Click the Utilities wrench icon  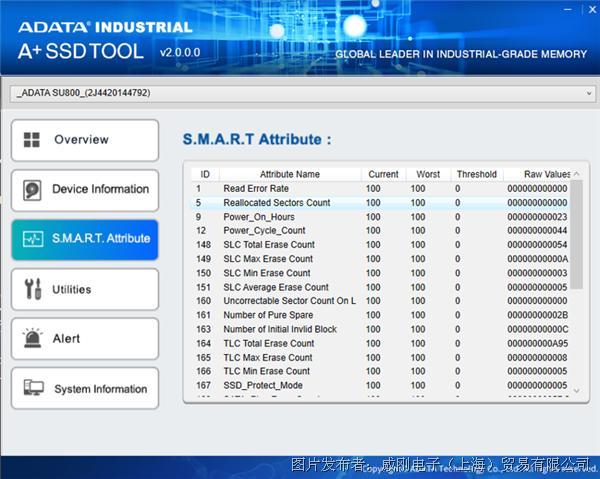click(x=32, y=290)
